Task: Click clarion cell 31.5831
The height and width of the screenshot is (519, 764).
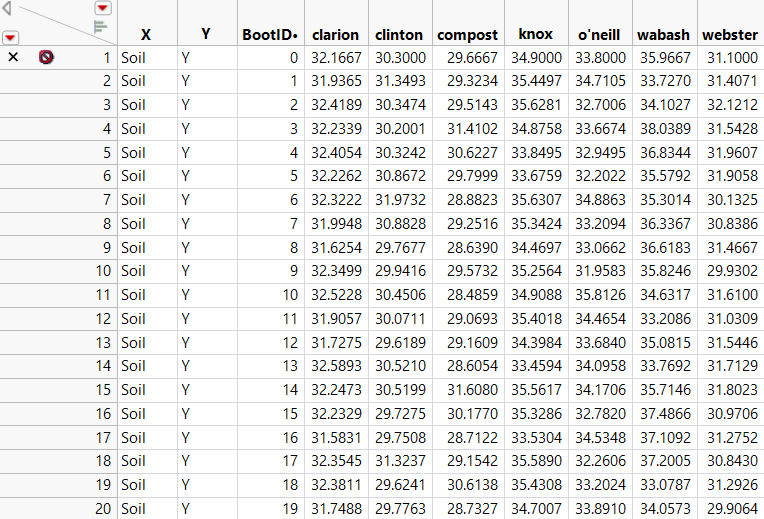Action: [x=337, y=438]
